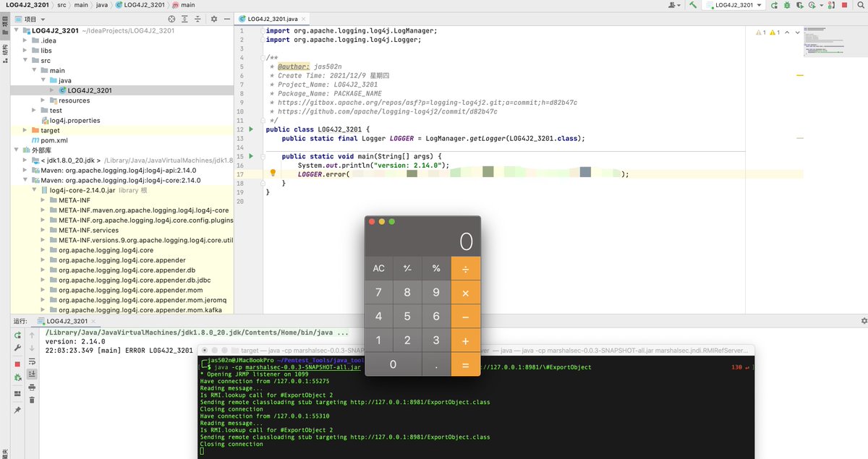
Task: Click the AC key in Calculator
Action: point(379,268)
